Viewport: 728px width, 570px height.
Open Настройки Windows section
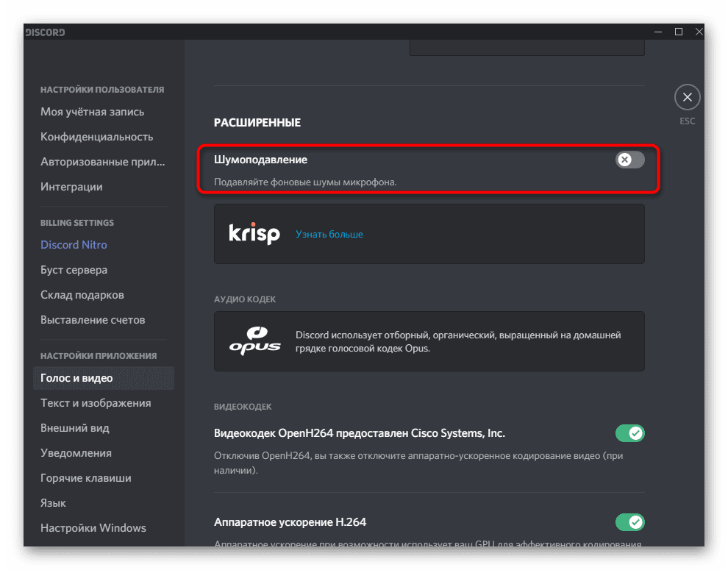tap(93, 528)
